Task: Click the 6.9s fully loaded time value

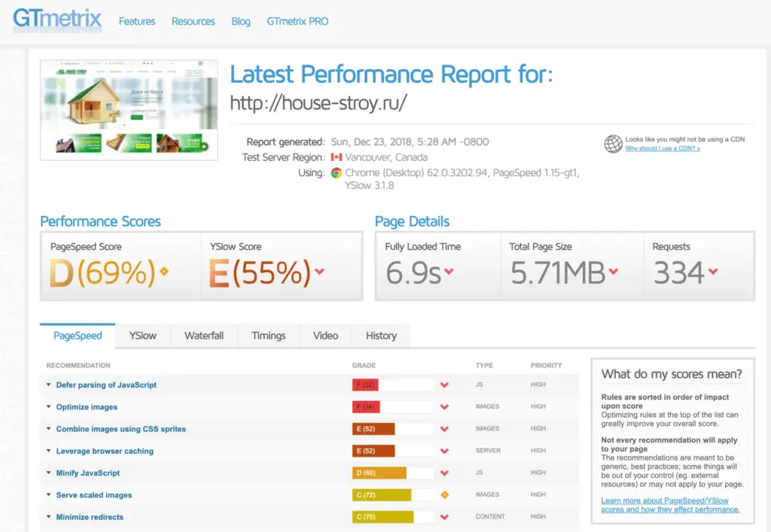Action: pyautogui.click(x=413, y=273)
